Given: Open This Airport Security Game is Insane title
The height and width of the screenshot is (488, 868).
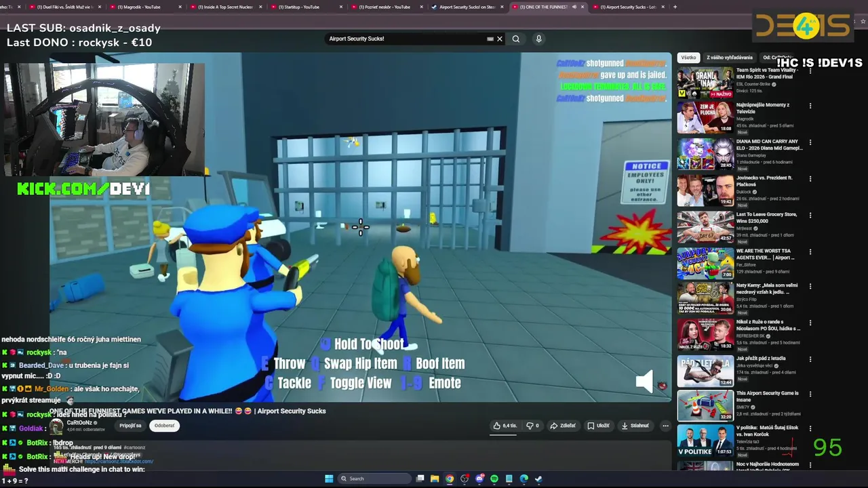Looking at the screenshot, I should pyautogui.click(x=768, y=396).
